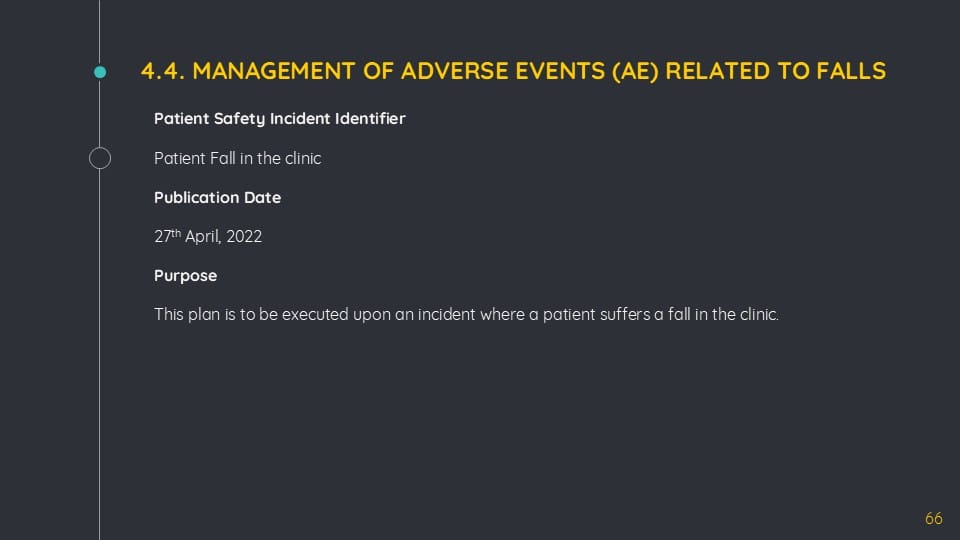Click the purpose sentence beginning 'This plan'
Viewport: 960px width, 540px height.
(x=466, y=315)
